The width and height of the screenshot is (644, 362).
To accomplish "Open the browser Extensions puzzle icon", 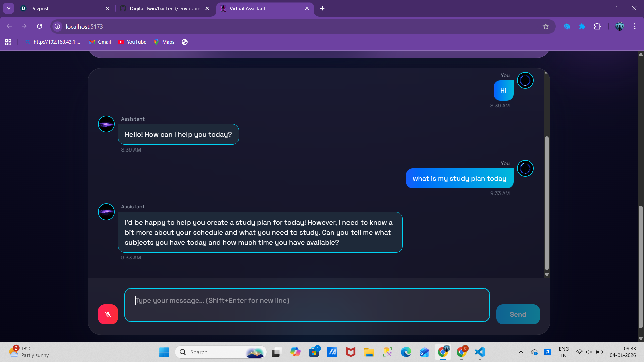I will pos(597,26).
